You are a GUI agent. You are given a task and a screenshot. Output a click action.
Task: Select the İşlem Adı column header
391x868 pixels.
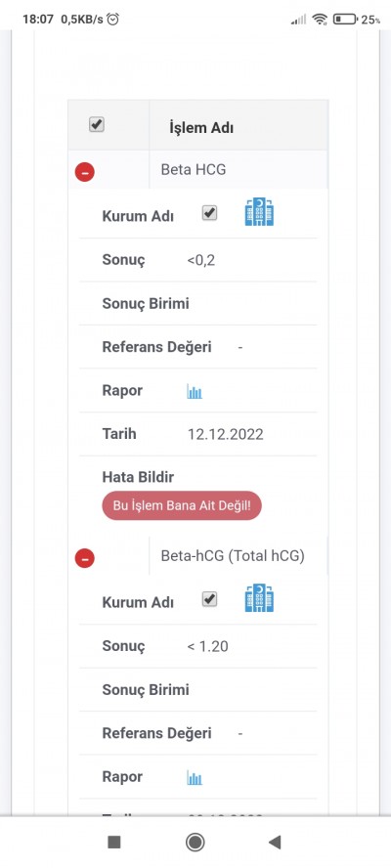(201, 128)
